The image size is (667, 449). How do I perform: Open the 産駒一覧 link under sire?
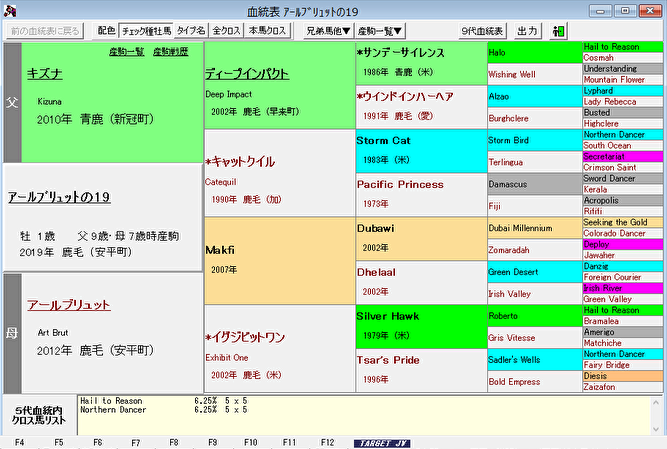pyautogui.click(x=126, y=52)
